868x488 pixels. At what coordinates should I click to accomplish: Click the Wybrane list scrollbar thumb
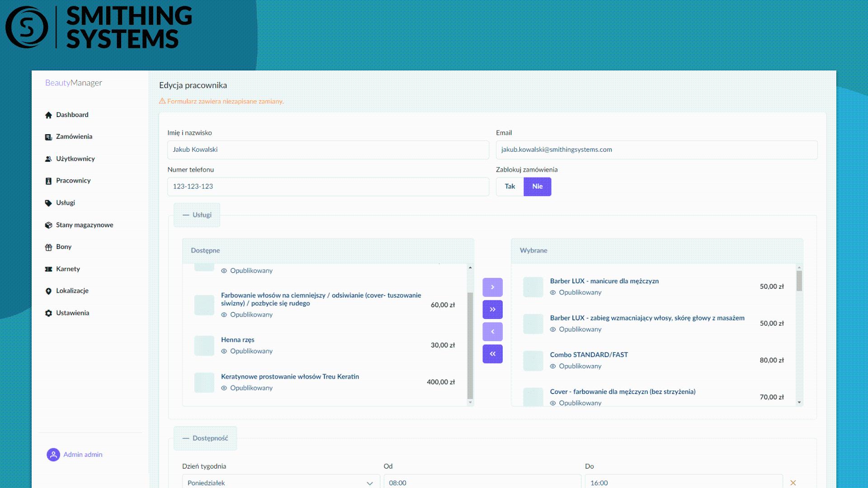coord(799,281)
